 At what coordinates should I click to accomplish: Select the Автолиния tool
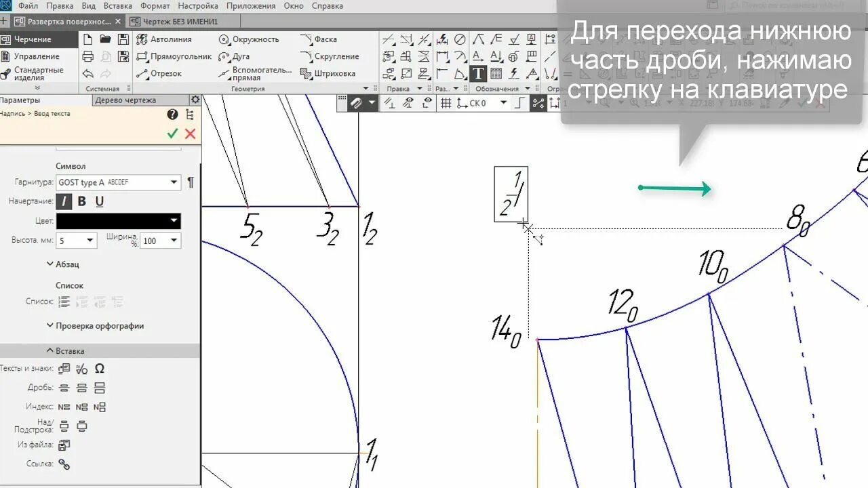point(165,39)
